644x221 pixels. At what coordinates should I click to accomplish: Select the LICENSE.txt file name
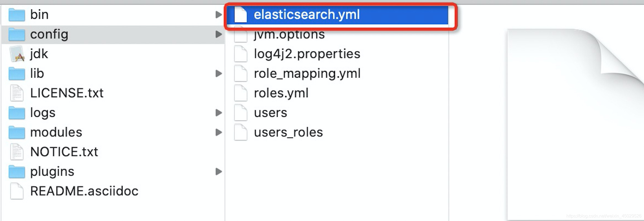[x=67, y=93]
